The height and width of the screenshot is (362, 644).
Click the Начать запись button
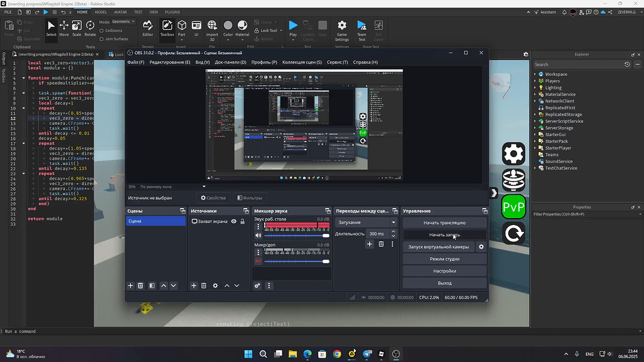click(445, 235)
